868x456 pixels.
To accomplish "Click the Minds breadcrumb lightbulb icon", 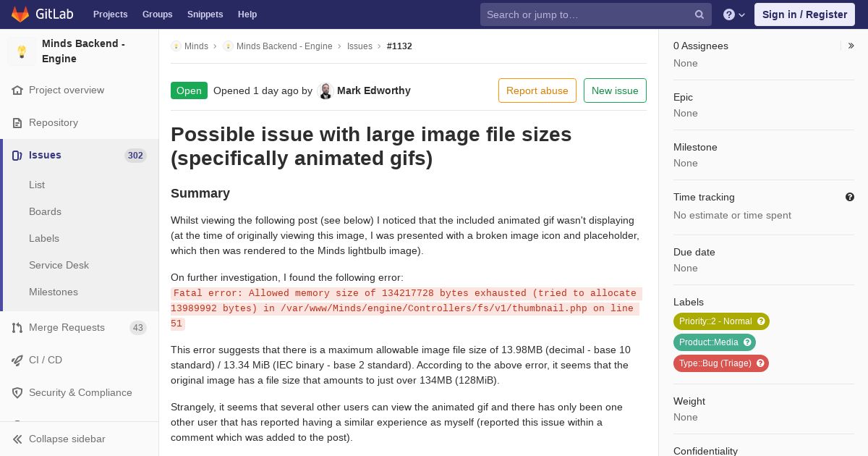I will 176,46.
